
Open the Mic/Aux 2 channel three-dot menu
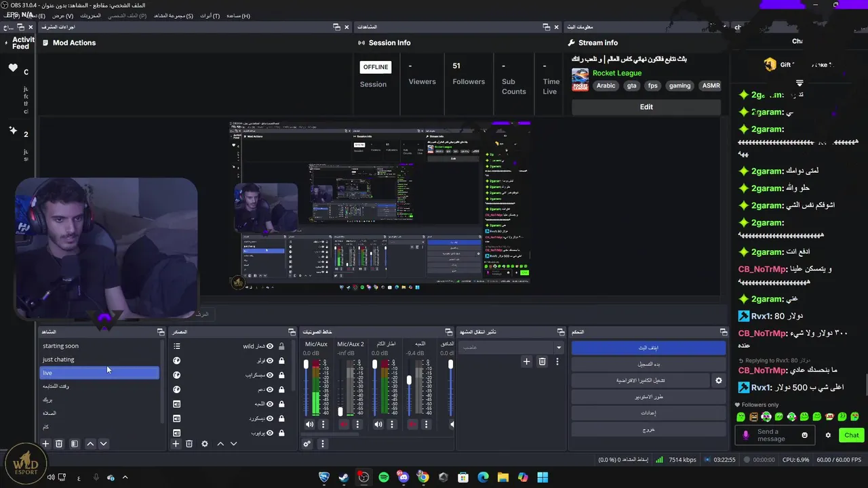tap(357, 424)
